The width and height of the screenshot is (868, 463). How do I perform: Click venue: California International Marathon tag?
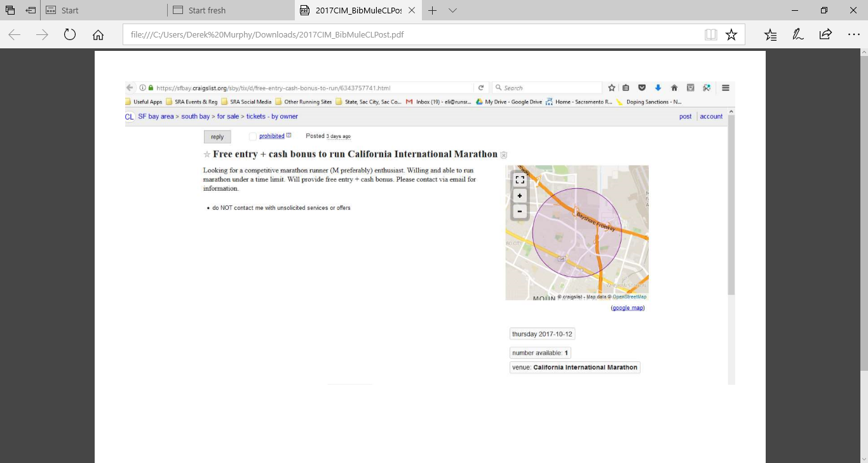tap(575, 367)
